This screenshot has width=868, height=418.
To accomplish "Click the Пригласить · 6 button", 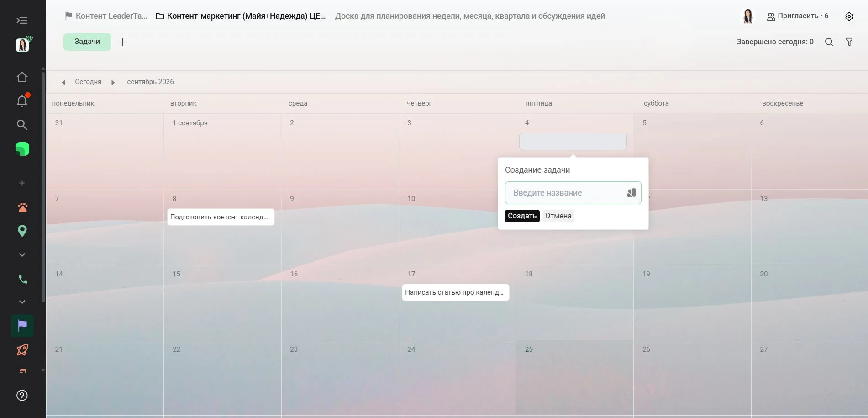I will pyautogui.click(x=797, y=16).
